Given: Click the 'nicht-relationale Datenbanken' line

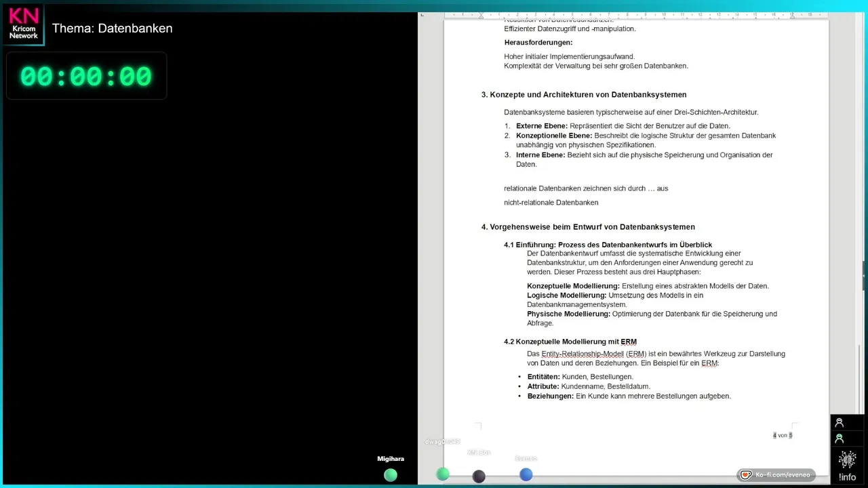Looking at the screenshot, I should pos(551,203).
